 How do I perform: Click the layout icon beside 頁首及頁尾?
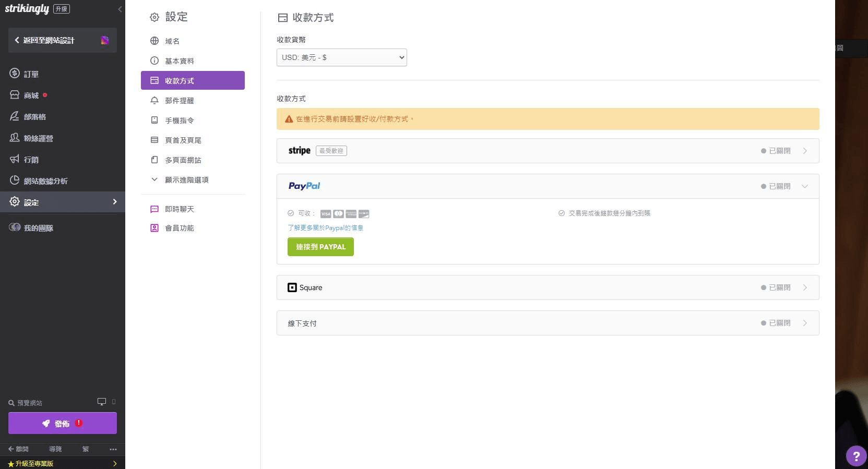coord(154,140)
